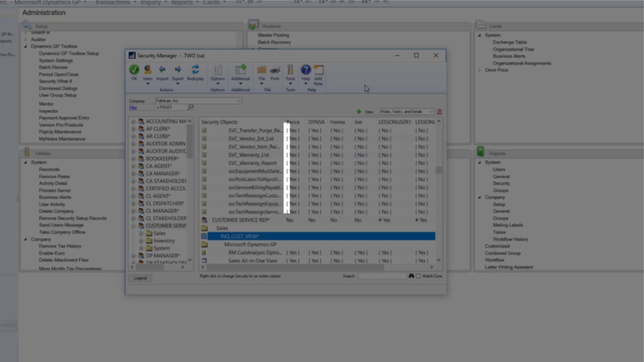The image size is (644, 362).
Task: Expand the CL AGENT* role node
Action: tap(133, 196)
